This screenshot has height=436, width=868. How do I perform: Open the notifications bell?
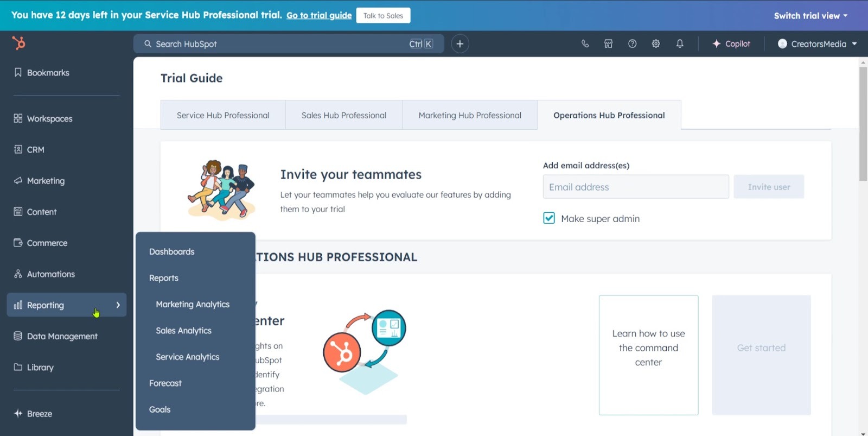[680, 44]
